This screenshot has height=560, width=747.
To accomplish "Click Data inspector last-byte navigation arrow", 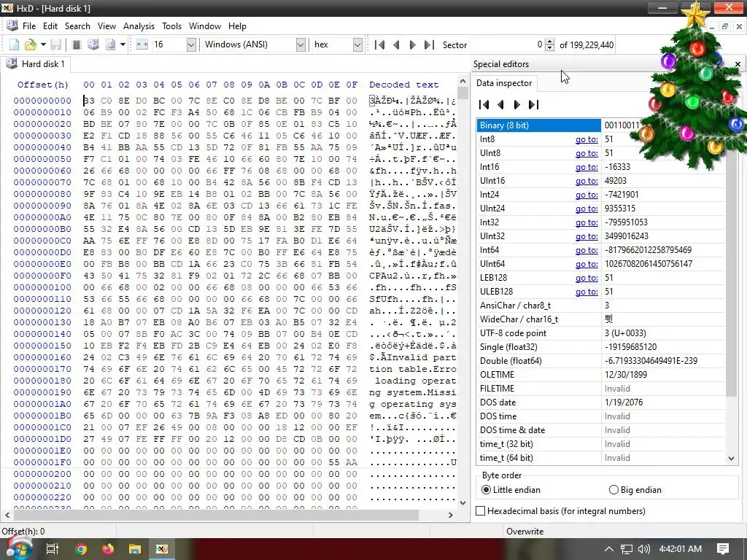I will click(533, 104).
